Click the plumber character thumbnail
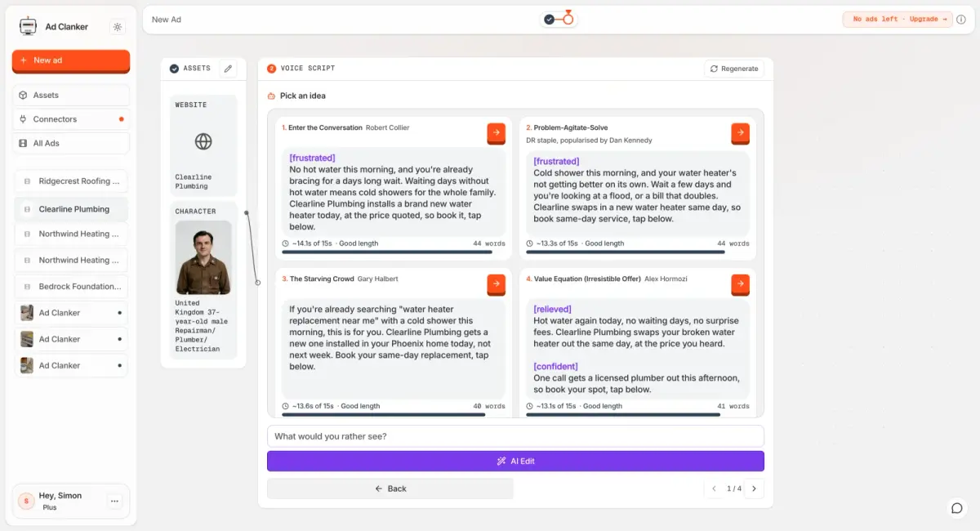 pyautogui.click(x=203, y=257)
